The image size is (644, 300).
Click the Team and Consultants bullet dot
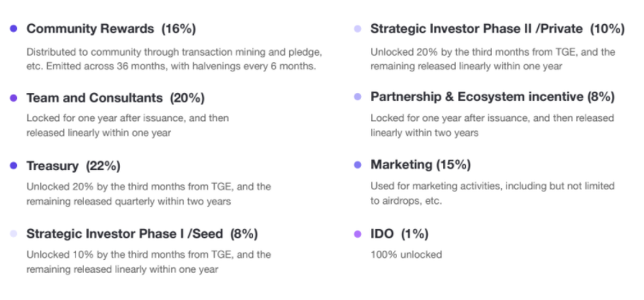(x=14, y=98)
